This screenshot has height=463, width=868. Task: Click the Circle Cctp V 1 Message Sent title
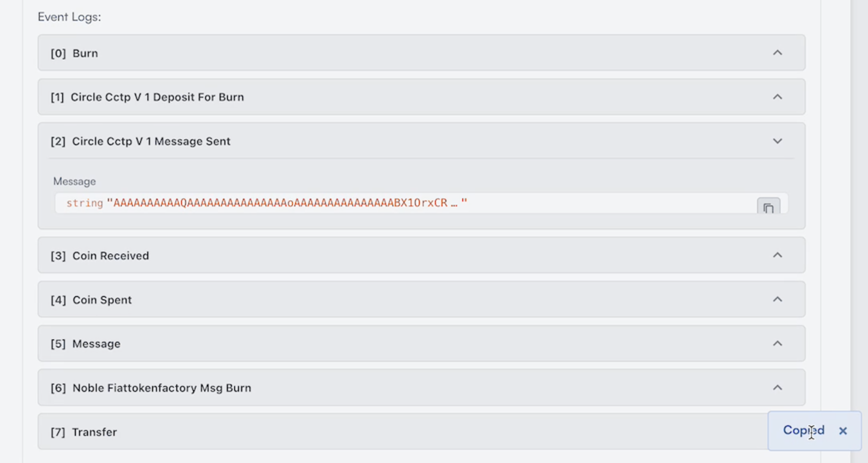pos(151,141)
